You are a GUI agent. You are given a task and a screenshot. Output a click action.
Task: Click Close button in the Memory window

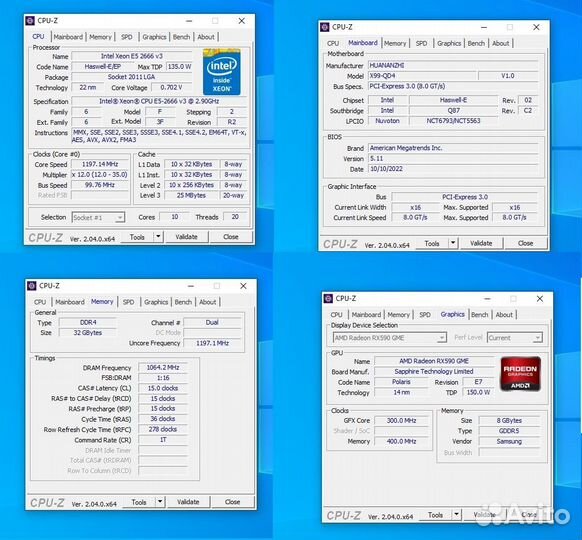tap(232, 502)
